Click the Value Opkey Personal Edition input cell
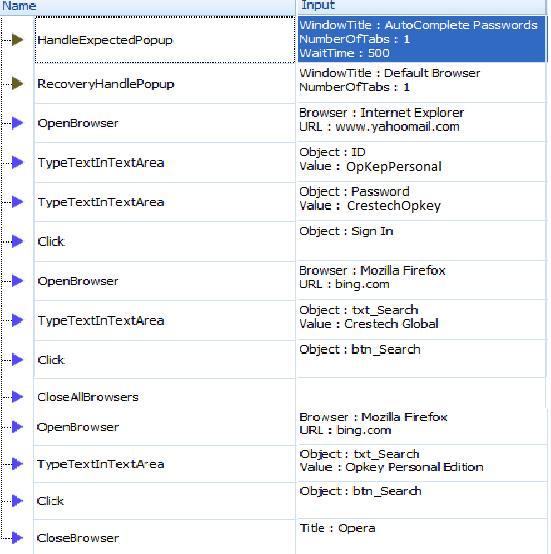551x554 pixels. click(422, 463)
